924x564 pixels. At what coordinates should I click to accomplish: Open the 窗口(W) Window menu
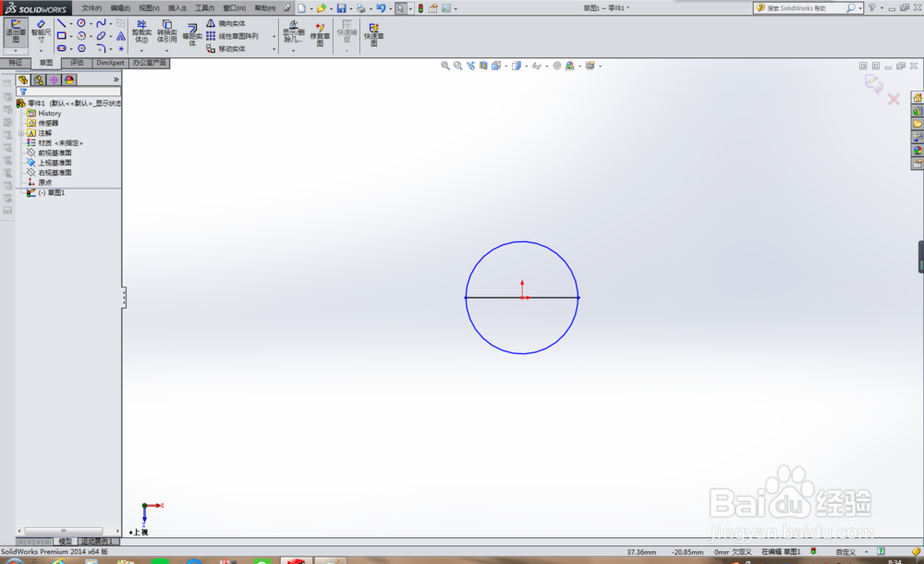(x=235, y=8)
